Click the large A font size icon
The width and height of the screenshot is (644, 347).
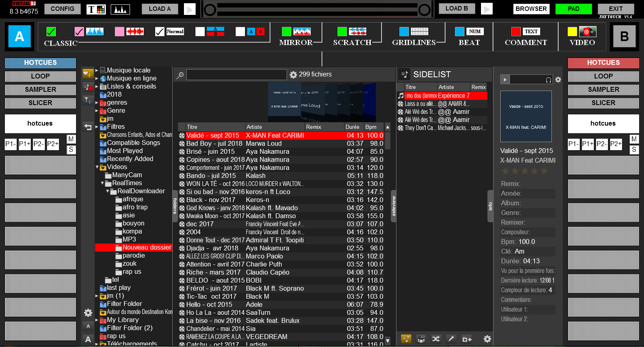(88, 339)
